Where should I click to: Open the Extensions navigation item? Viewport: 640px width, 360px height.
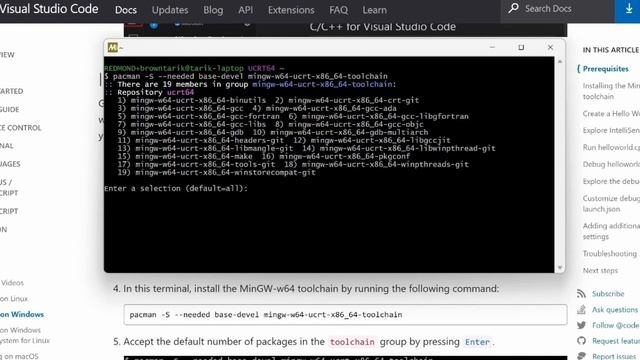[x=291, y=10]
